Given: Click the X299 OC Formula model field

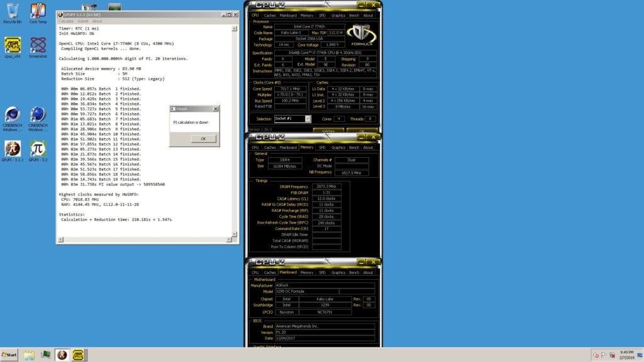Looking at the screenshot, I should 307,292.
